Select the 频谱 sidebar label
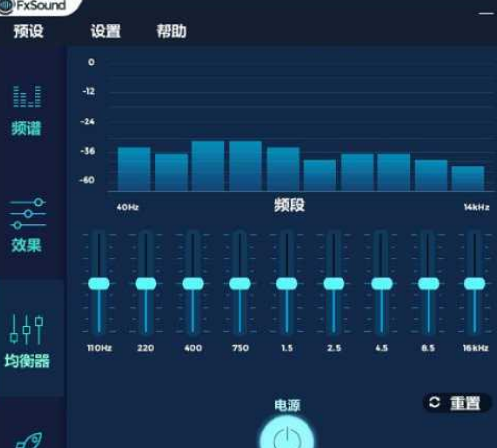 point(27,128)
